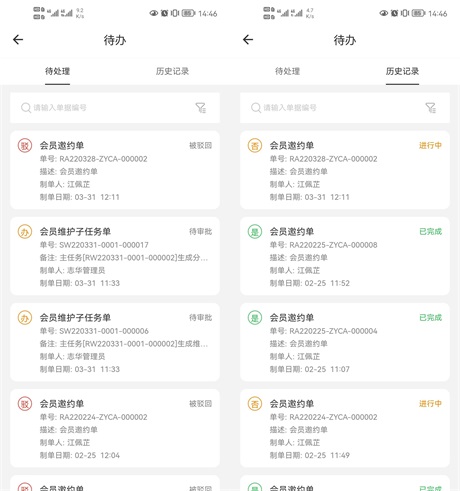The height and width of the screenshot is (491, 460).
Task: Tap orange 办 icon of SW220331-0001-000017
Action: point(25,231)
